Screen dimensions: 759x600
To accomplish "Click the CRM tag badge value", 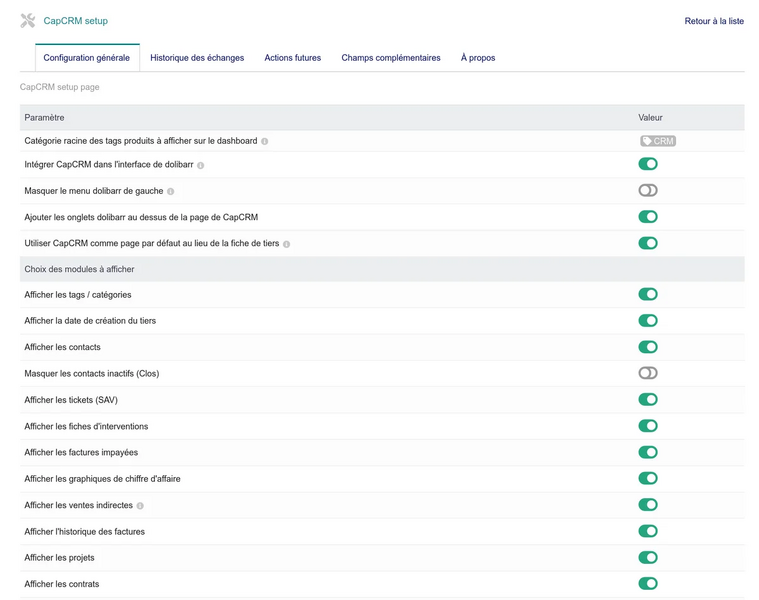I will click(658, 141).
